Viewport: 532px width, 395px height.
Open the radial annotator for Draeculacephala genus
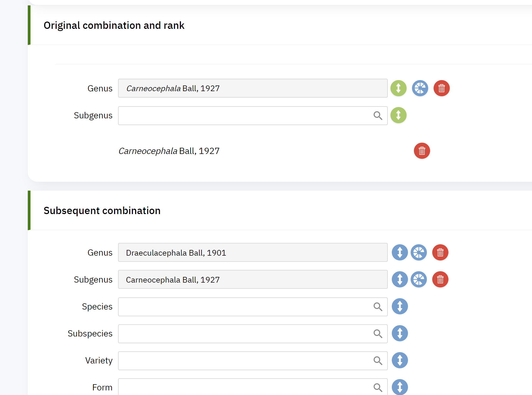419,253
